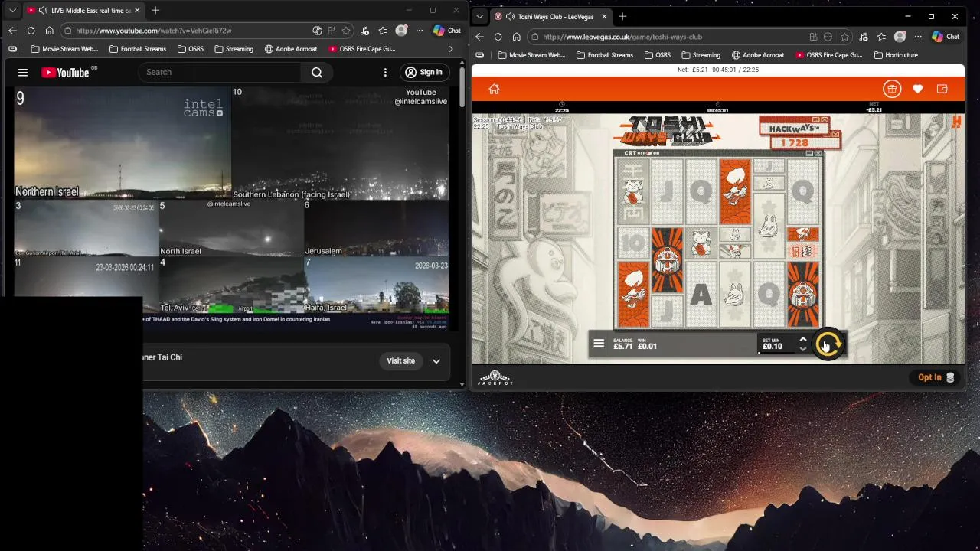Viewport: 980px width, 551px height.
Task: Open a new tab in LeoVegas window
Action: [622, 16]
